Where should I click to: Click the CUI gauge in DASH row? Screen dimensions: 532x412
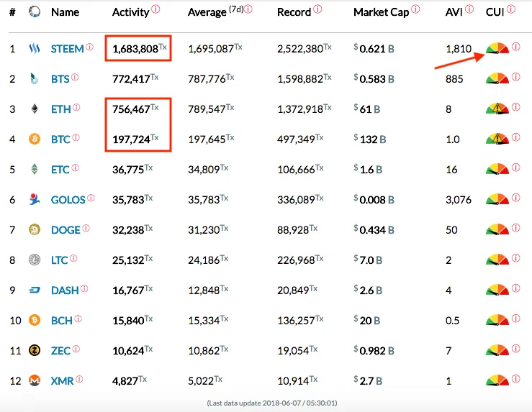click(497, 290)
